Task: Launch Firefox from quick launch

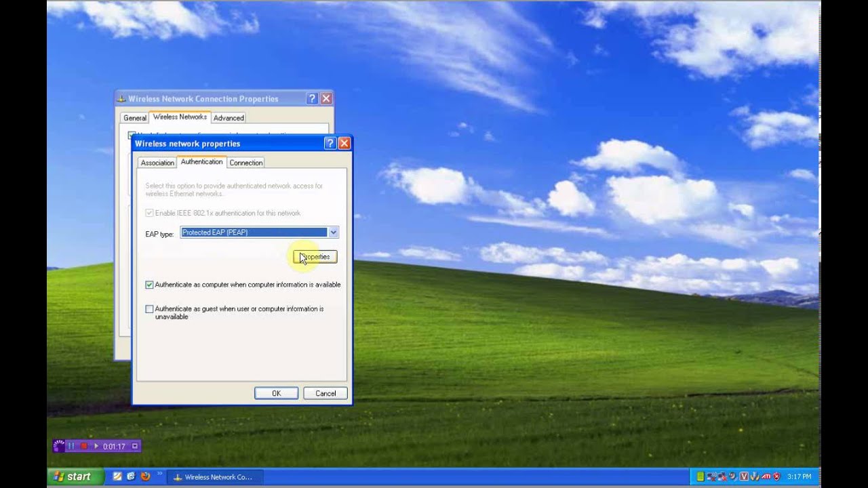Action: pyautogui.click(x=145, y=476)
